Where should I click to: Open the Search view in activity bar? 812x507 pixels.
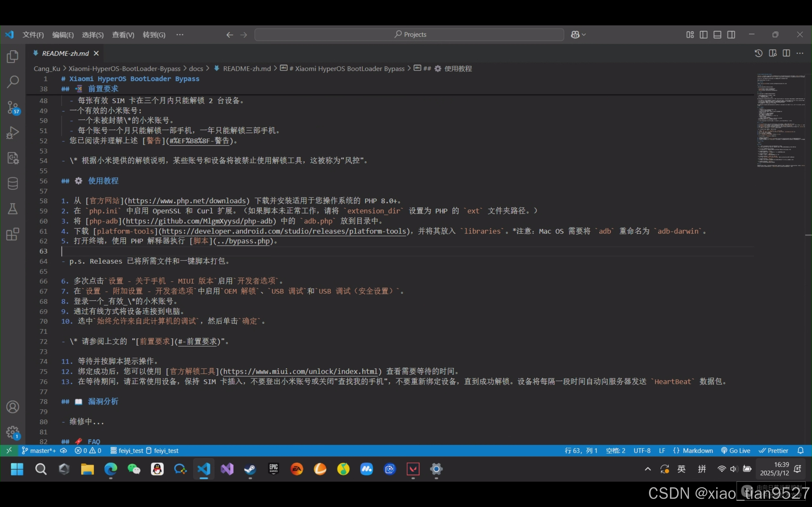[x=12, y=81]
